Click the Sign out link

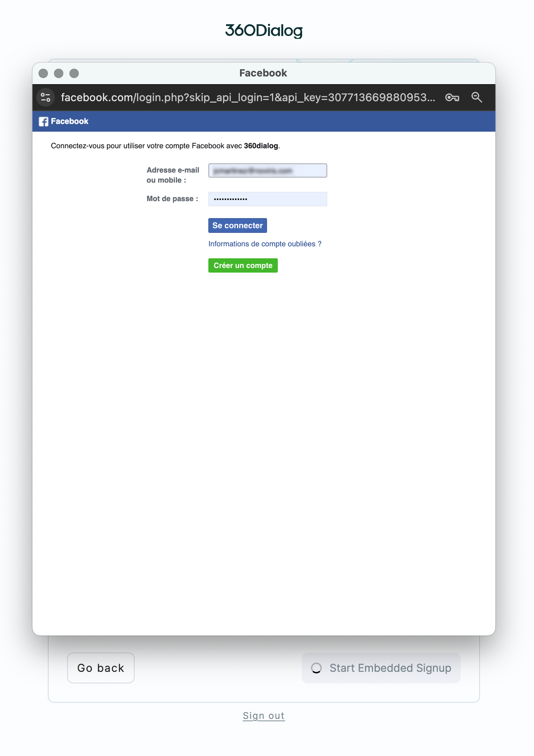264,716
